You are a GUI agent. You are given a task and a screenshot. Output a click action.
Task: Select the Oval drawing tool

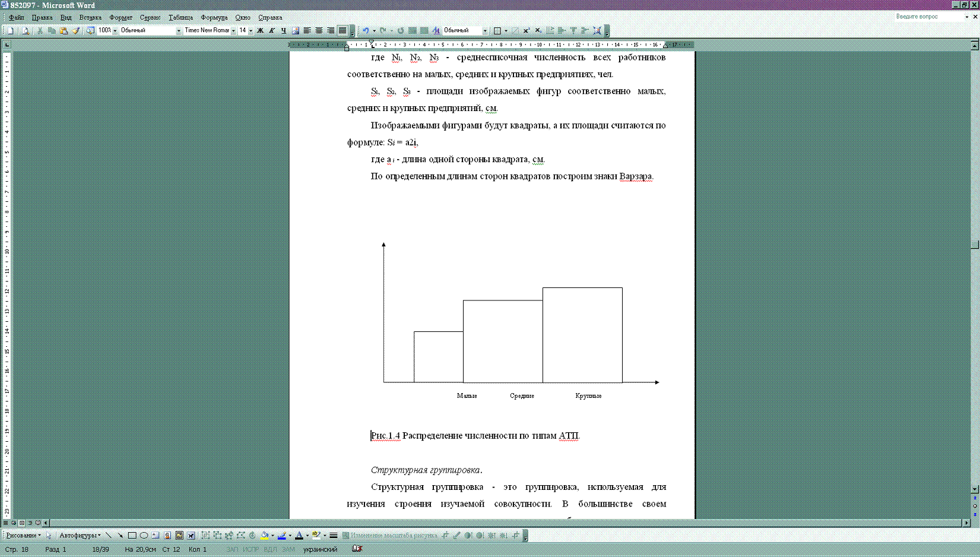click(x=144, y=535)
